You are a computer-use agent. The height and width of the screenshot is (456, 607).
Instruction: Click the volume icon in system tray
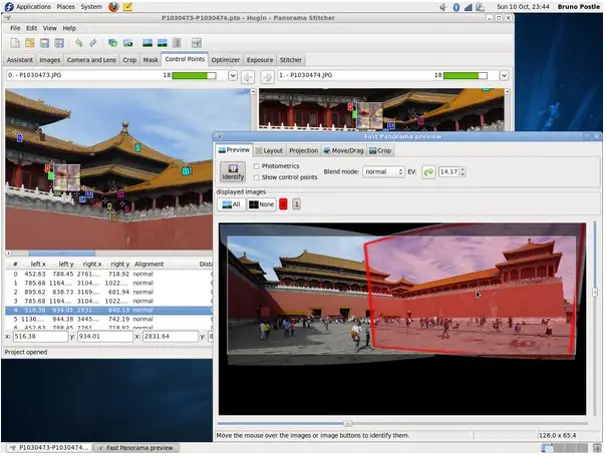point(443,7)
